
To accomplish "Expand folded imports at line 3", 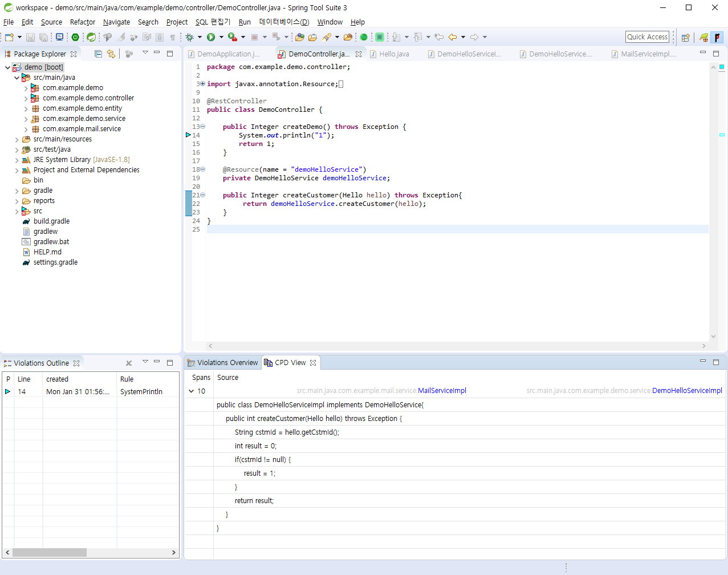I will tap(202, 84).
